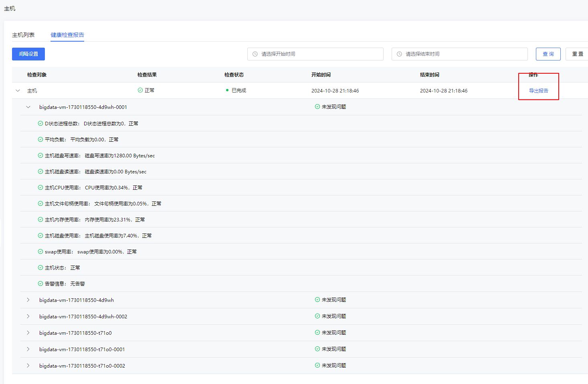Click check icon beside 主机磁盘写速率
The width and height of the screenshot is (588, 384).
[40, 155]
